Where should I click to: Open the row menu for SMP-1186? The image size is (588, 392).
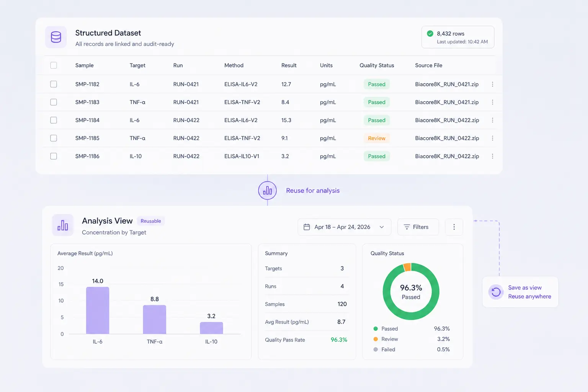[492, 156]
